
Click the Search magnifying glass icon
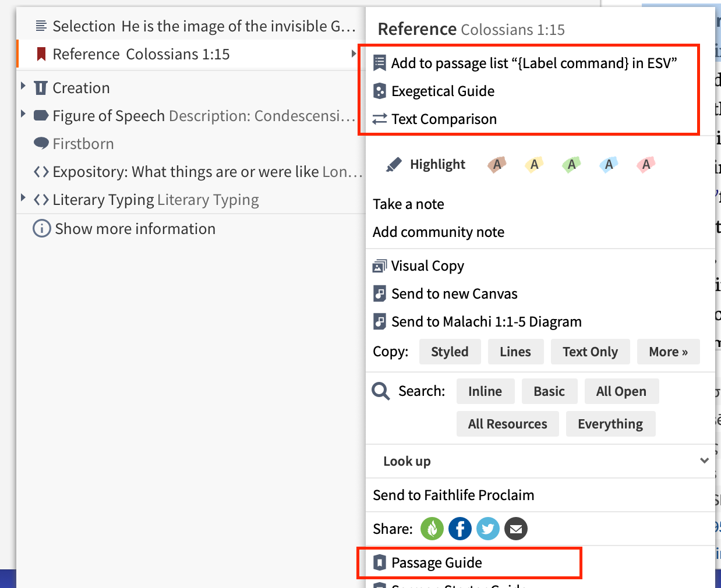click(x=381, y=391)
